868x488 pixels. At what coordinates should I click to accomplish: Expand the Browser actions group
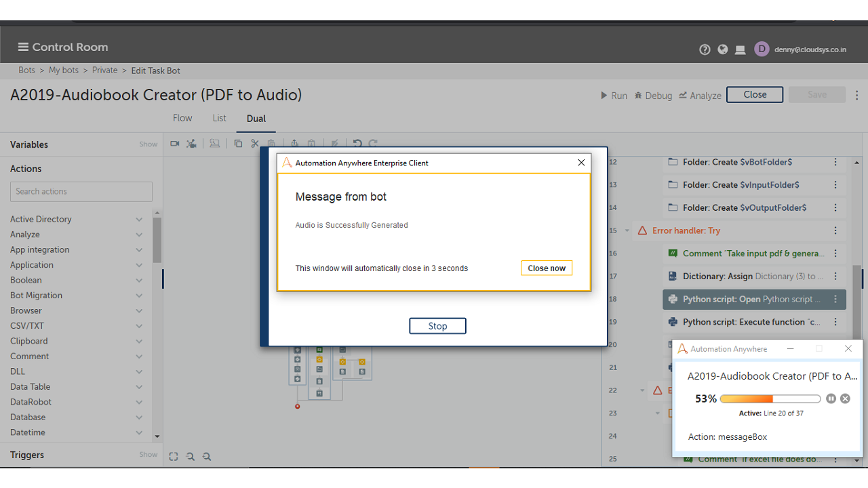pyautogui.click(x=139, y=311)
